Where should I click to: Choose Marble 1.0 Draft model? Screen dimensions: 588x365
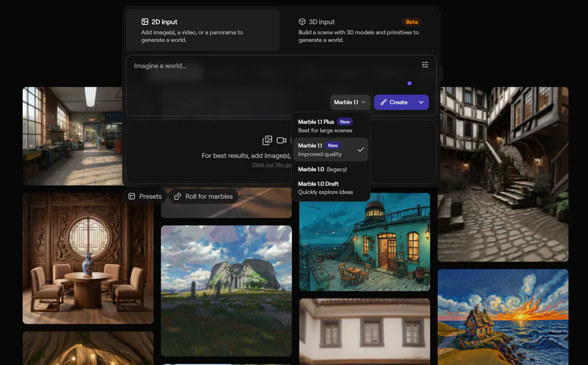(x=331, y=188)
